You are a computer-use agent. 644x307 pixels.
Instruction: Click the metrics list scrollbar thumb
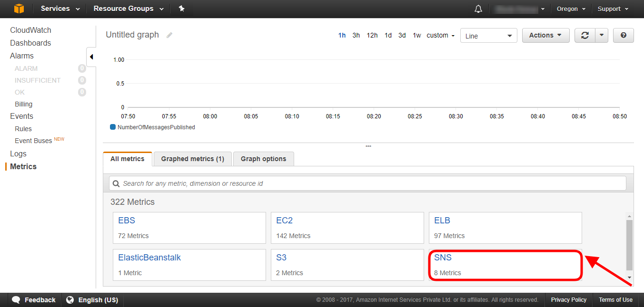click(629, 245)
